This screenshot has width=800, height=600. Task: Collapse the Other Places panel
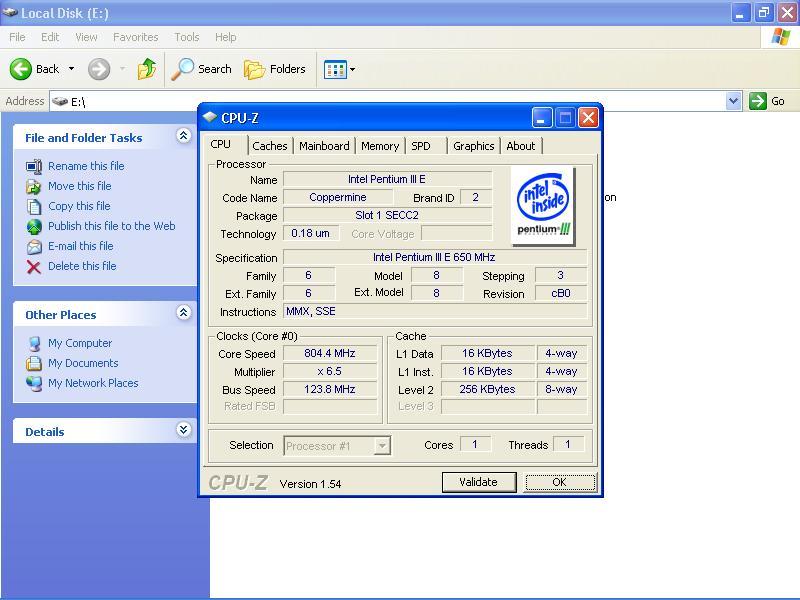point(184,312)
